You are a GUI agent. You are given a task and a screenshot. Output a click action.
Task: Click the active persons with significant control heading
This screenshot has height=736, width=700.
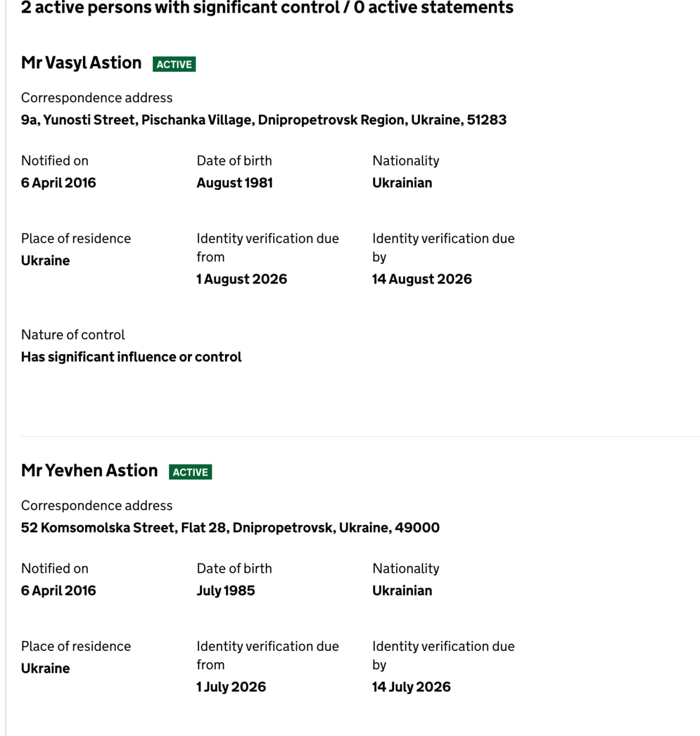[267, 7]
